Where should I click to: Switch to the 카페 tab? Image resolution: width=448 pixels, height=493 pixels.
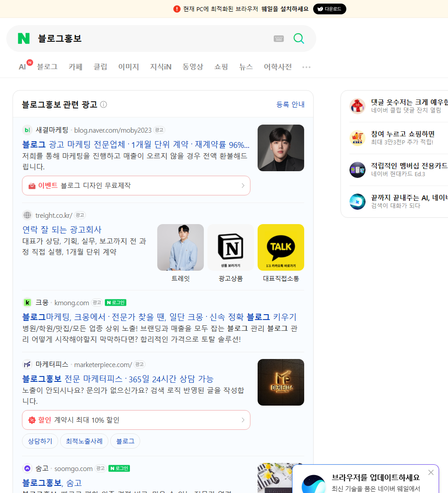[x=75, y=67]
